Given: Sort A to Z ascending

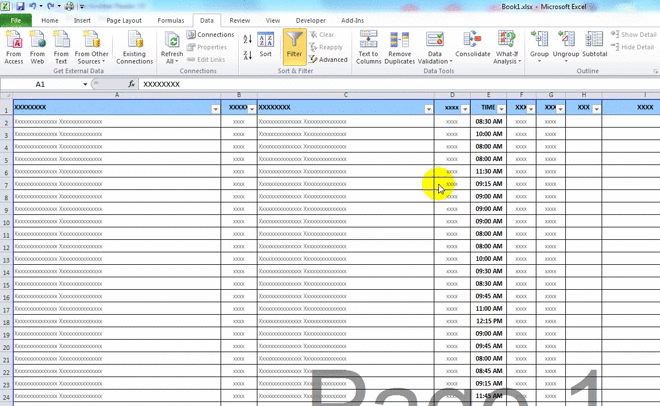Looking at the screenshot, I should pyautogui.click(x=248, y=39).
